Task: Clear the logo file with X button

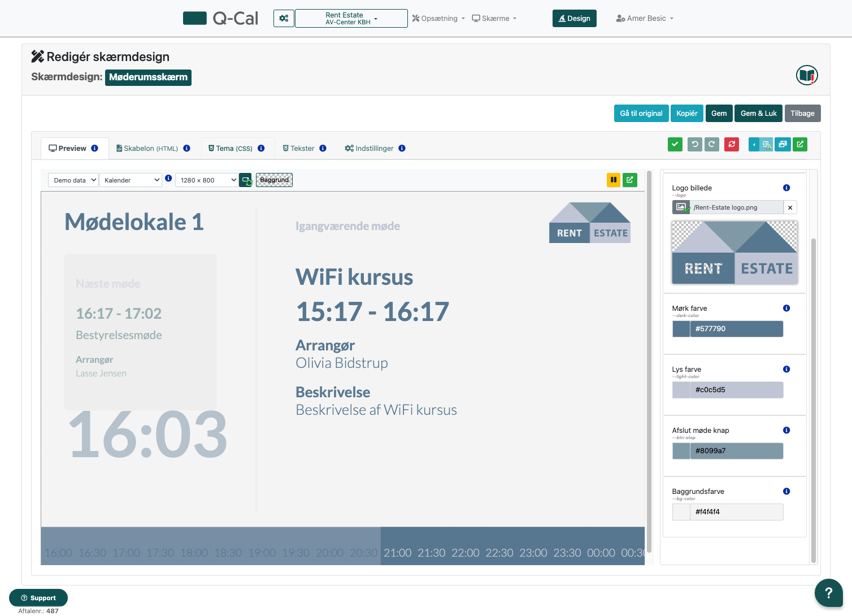Action: point(790,207)
